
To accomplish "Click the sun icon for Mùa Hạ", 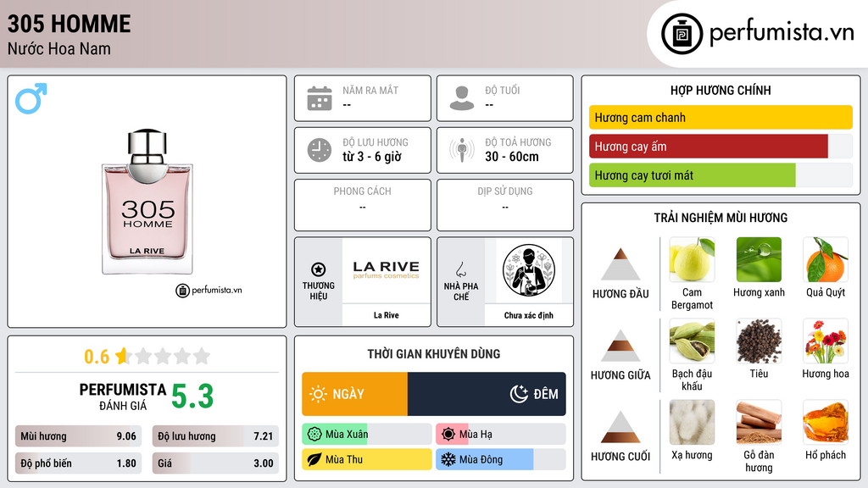I will pos(448,435).
